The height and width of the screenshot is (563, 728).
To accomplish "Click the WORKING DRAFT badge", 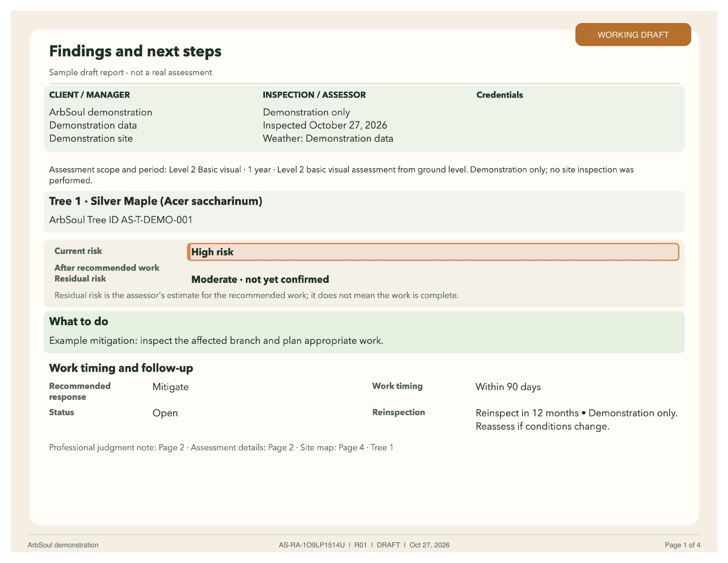I will coord(633,34).
